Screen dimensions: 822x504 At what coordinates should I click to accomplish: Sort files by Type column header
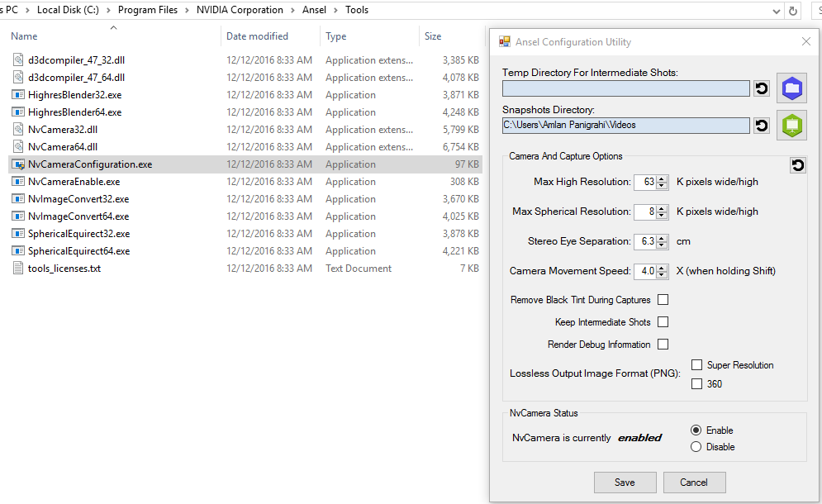336,36
